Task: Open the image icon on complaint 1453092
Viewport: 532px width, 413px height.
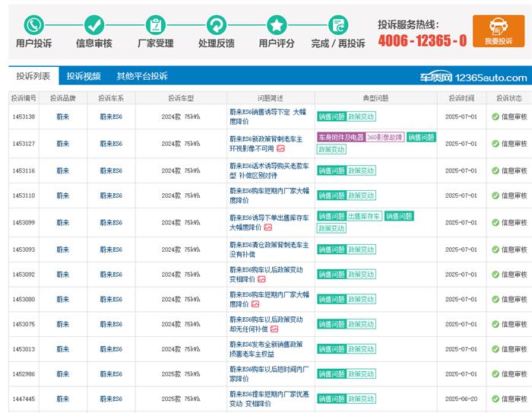Action: click(x=261, y=279)
